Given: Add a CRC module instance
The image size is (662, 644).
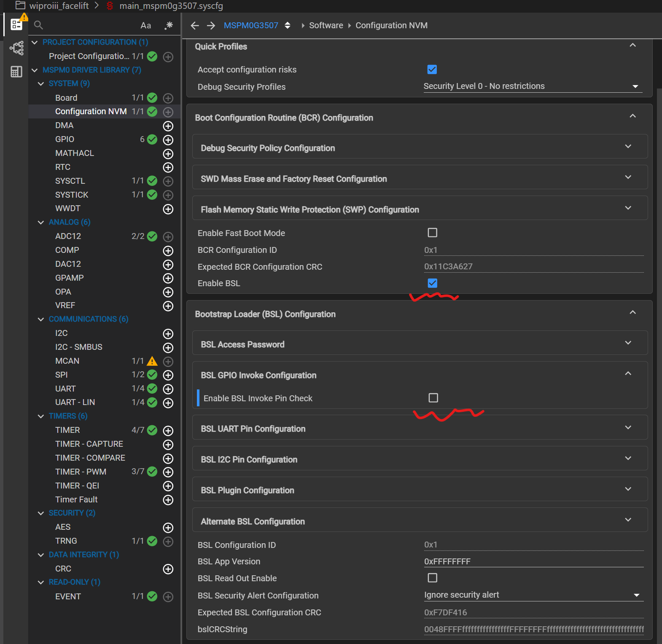Looking at the screenshot, I should click(168, 569).
